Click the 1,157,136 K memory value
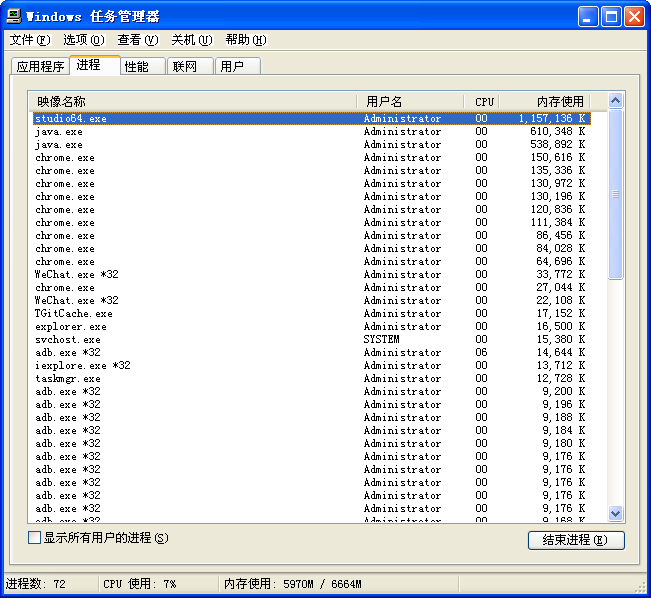The width and height of the screenshot is (651, 598). (552, 118)
